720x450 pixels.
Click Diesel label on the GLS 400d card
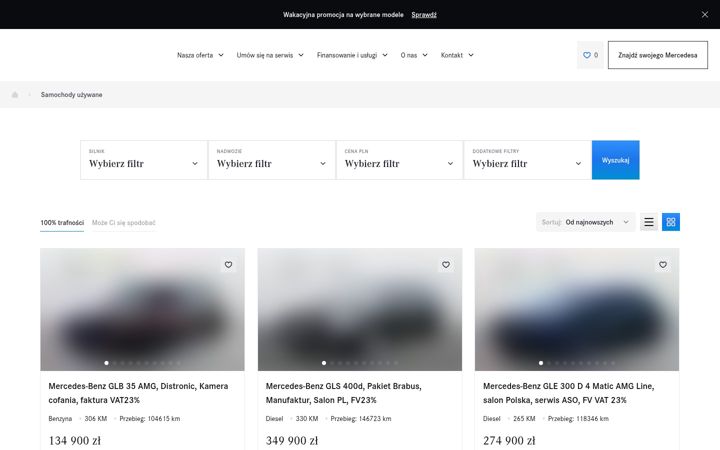[x=274, y=419]
